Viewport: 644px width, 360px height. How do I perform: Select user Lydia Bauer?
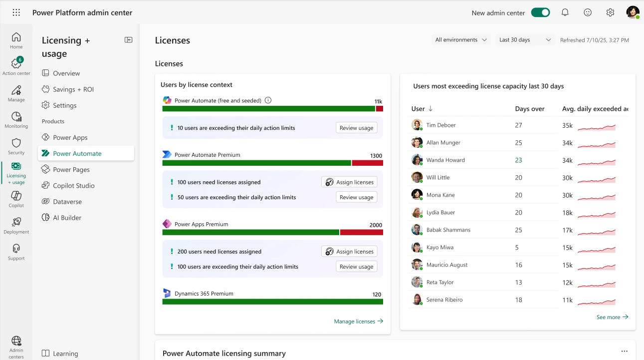(440, 213)
